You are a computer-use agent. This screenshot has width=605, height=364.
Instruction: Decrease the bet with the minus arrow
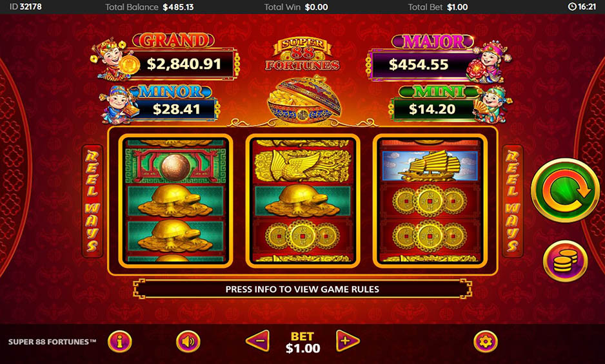(258, 341)
